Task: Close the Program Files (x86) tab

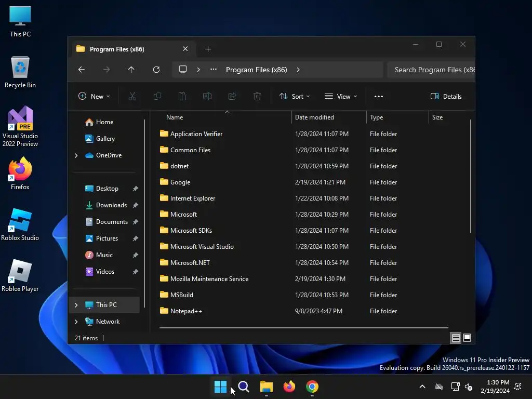Action: (x=185, y=49)
